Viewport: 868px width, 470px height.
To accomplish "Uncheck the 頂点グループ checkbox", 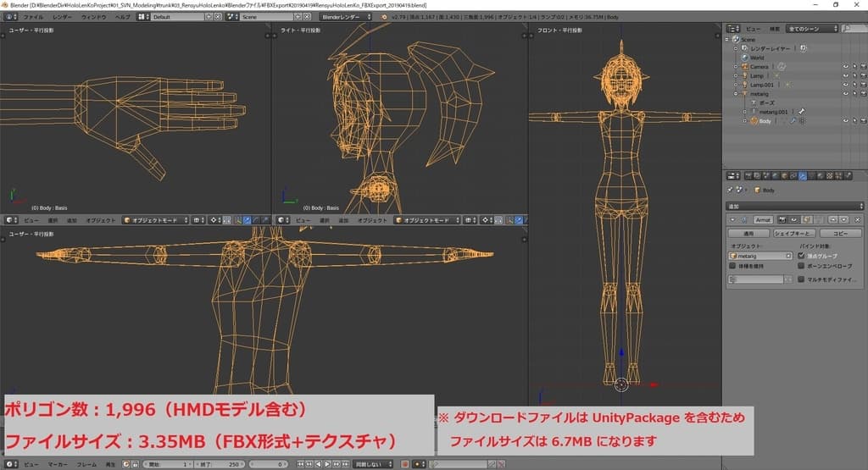I will pos(802,255).
